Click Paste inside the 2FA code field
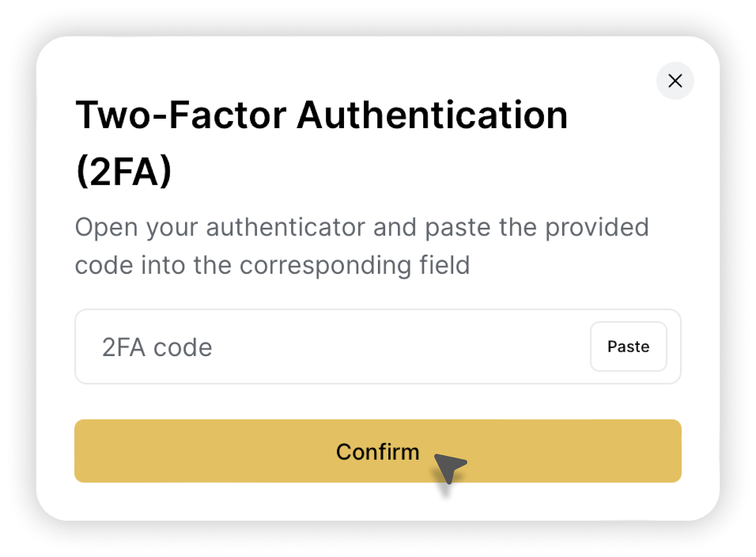Screen dimensions: 756x557 pos(628,347)
